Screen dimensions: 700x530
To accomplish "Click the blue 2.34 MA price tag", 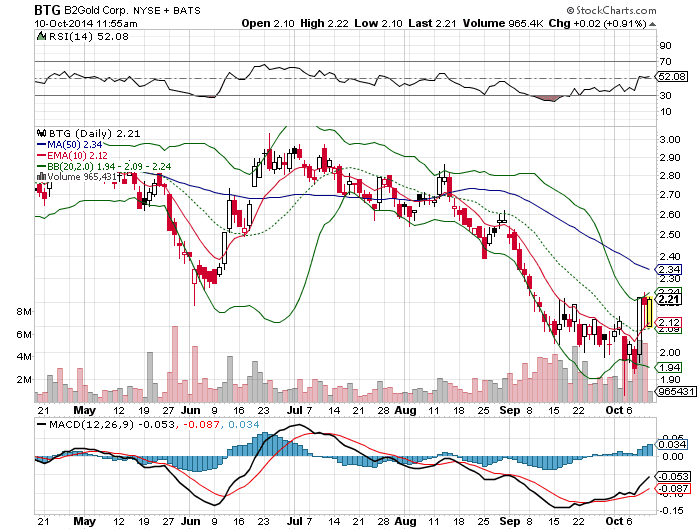I will click(669, 269).
